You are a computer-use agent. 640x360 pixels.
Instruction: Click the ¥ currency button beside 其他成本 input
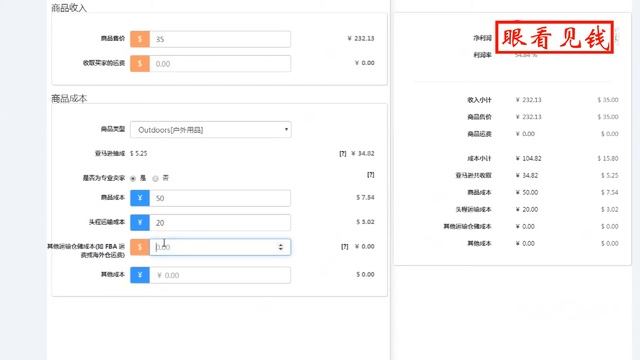[x=140, y=275]
